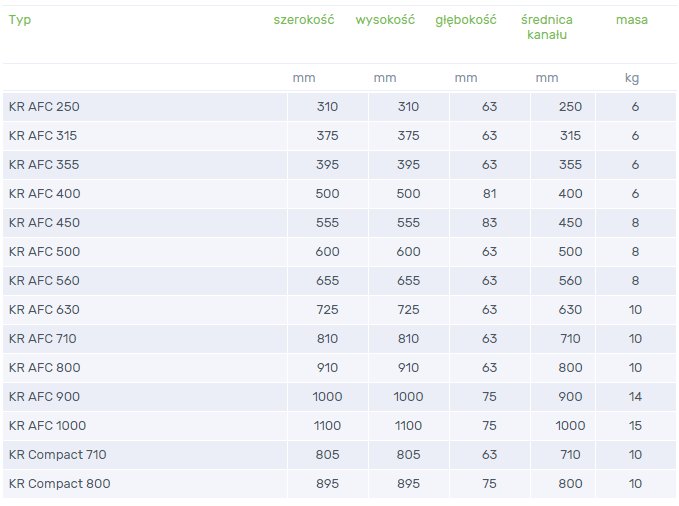This screenshot has width=679, height=506.
Task: Click the KR Compact 800 row label
Action: click(59, 484)
